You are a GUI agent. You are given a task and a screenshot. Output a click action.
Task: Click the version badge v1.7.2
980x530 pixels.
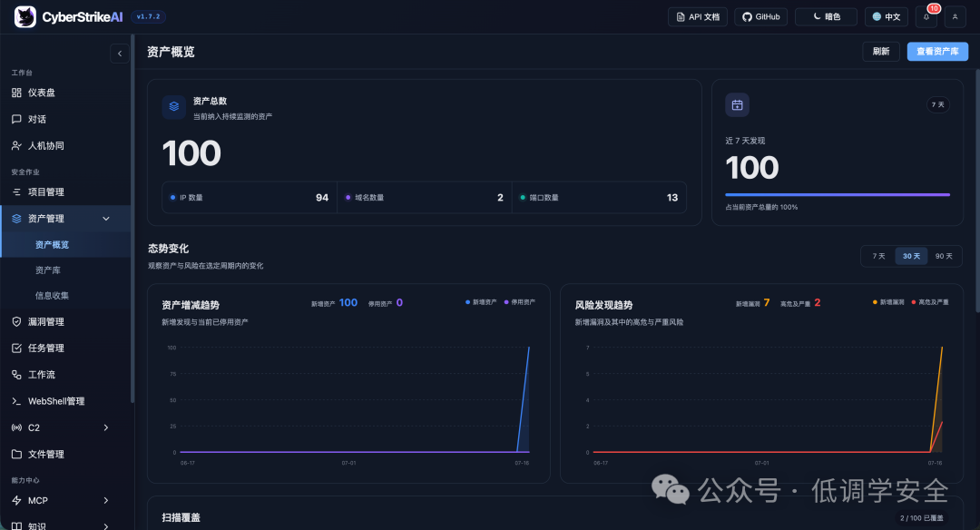[148, 17]
